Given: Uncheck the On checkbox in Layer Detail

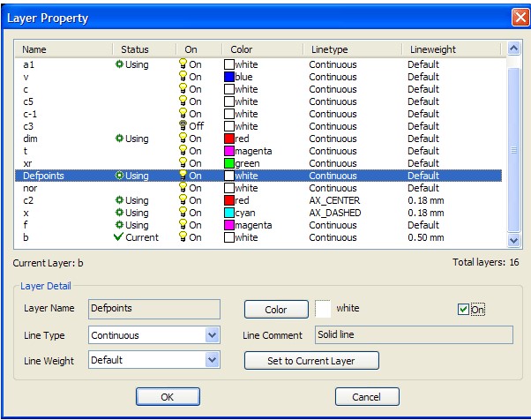Looking at the screenshot, I should [464, 310].
